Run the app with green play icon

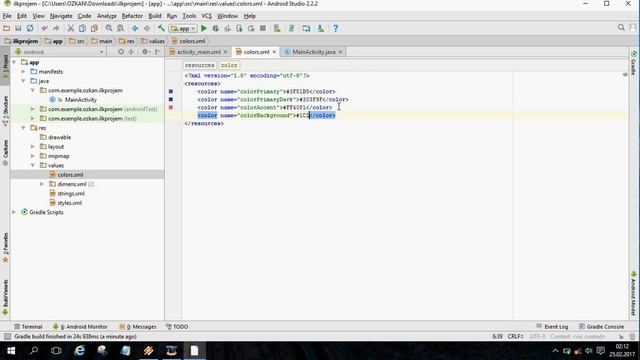tap(204, 28)
